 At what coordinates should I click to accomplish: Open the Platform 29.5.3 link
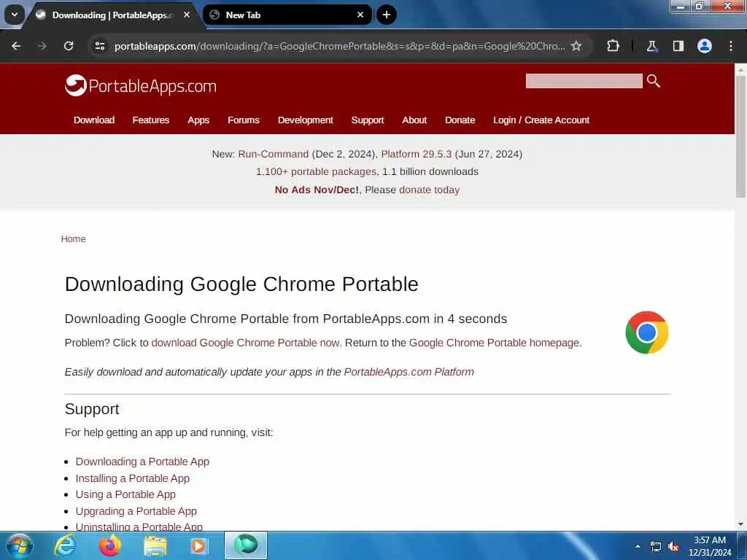(x=416, y=154)
